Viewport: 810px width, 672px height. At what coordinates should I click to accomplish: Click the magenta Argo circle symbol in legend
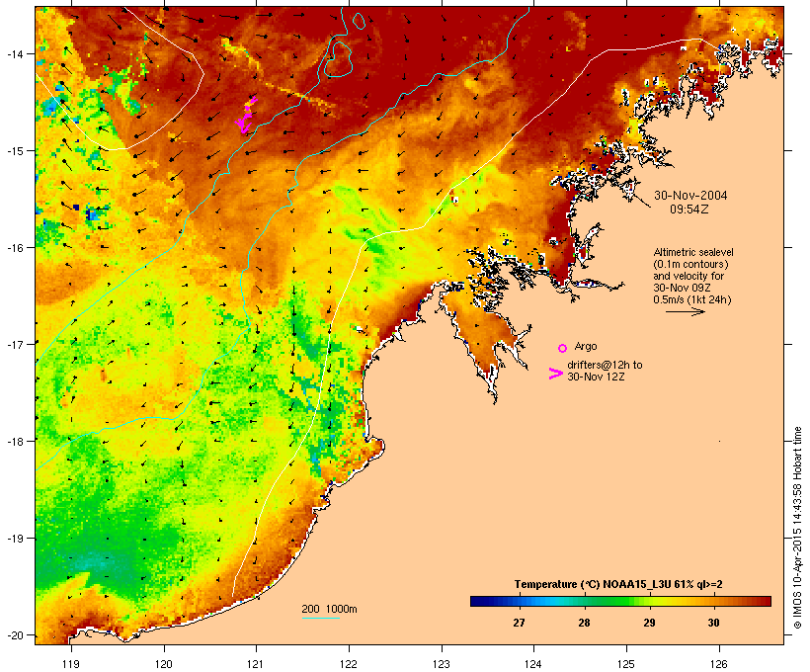coord(563,348)
